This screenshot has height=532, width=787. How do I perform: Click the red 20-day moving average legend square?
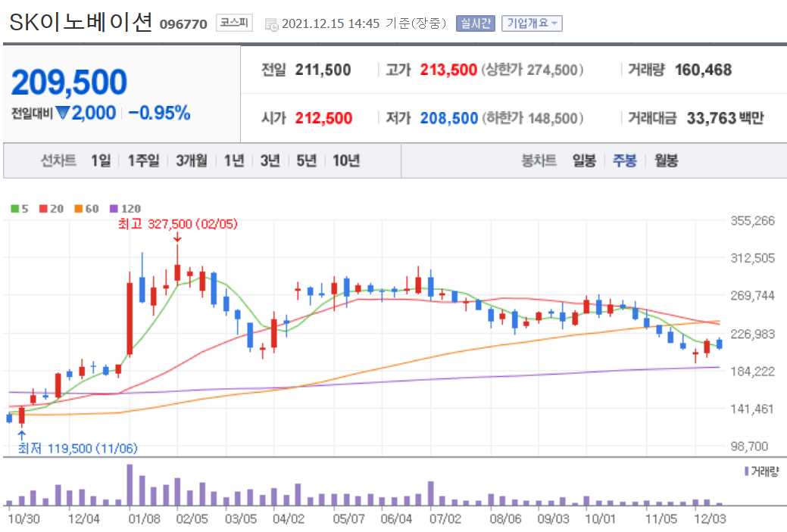pyautogui.click(x=42, y=208)
